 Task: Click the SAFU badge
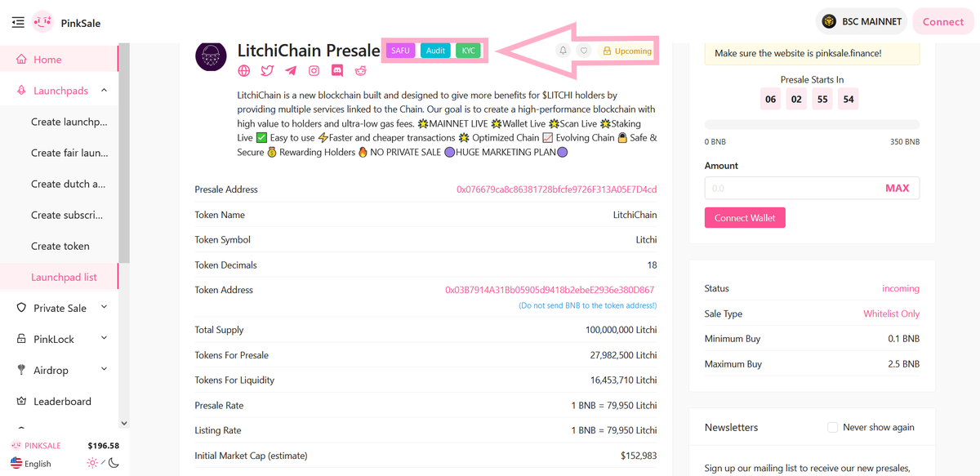coord(400,51)
